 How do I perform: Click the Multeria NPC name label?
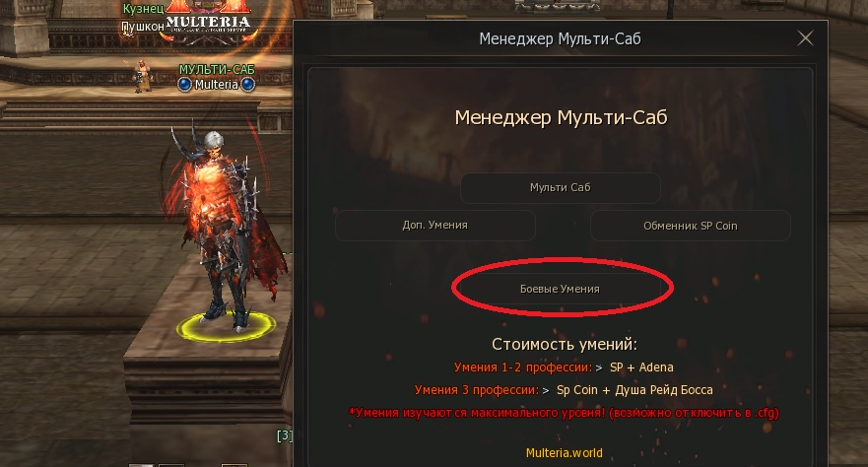tap(217, 85)
